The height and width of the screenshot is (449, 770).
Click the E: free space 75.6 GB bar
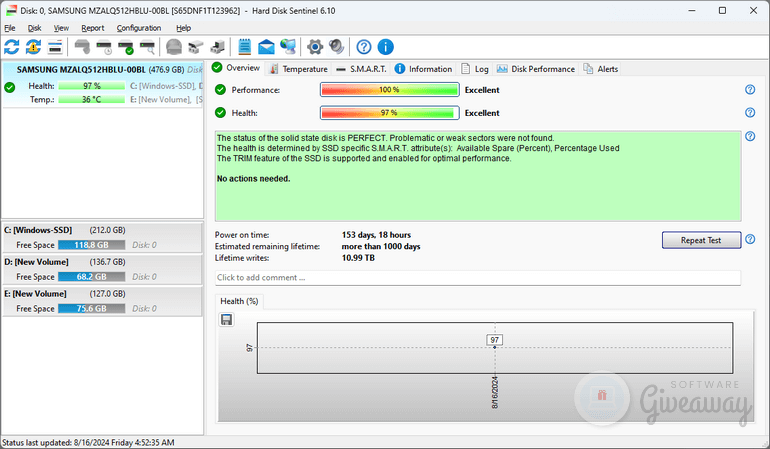(x=91, y=309)
